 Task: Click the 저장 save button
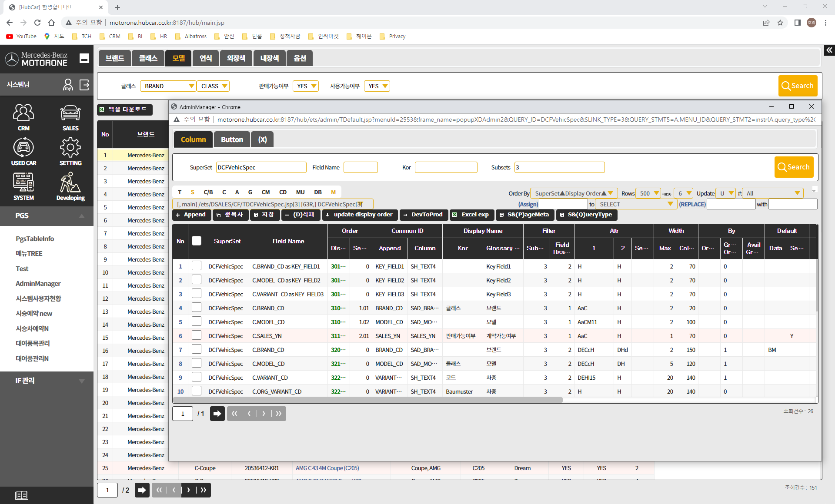tap(265, 215)
